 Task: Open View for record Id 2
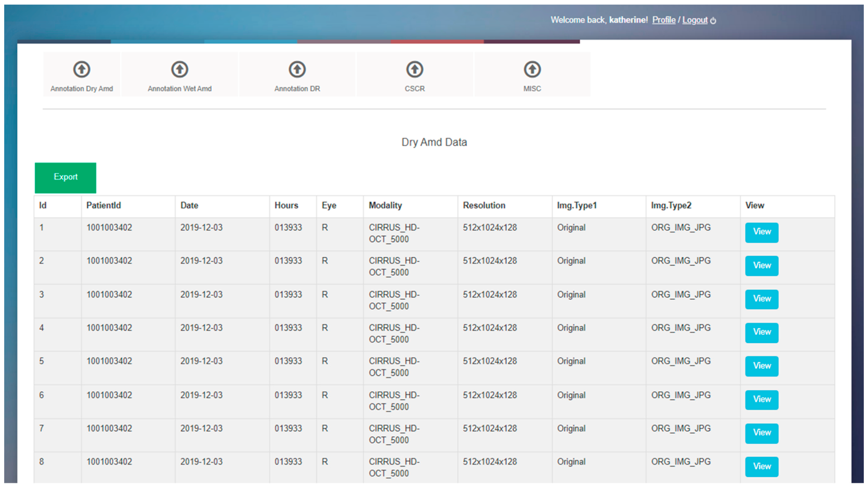pos(761,266)
